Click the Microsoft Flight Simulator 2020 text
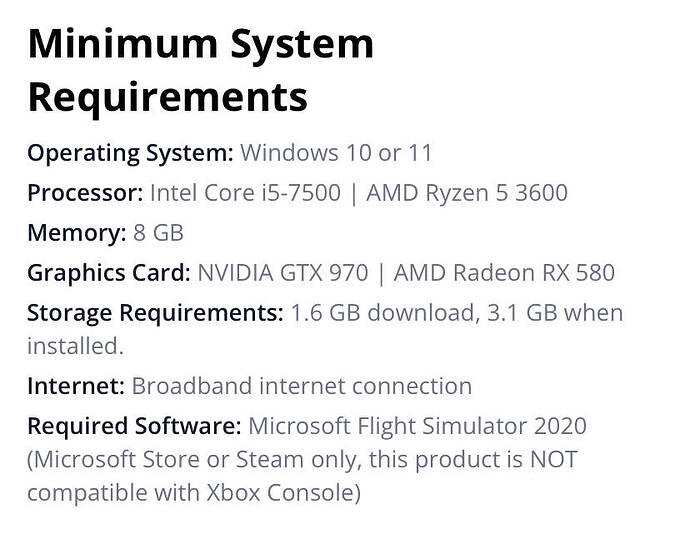The image size is (690, 534). click(418, 427)
